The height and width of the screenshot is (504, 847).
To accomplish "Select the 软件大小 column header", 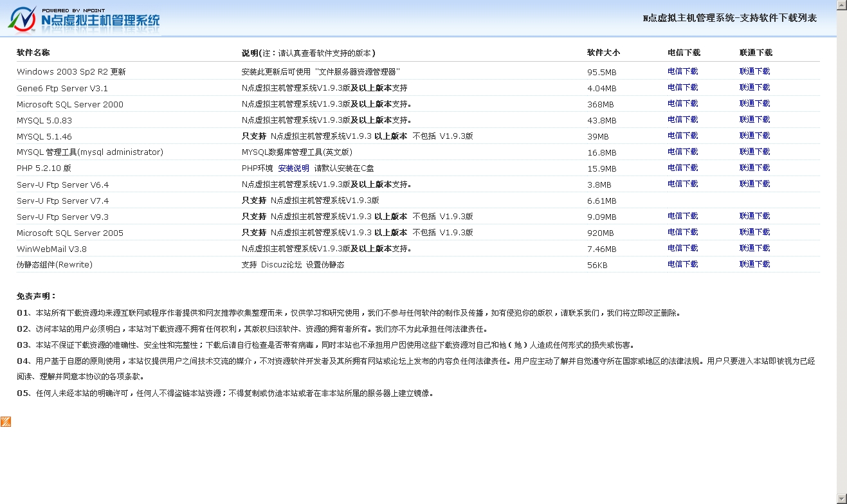I will click(603, 53).
